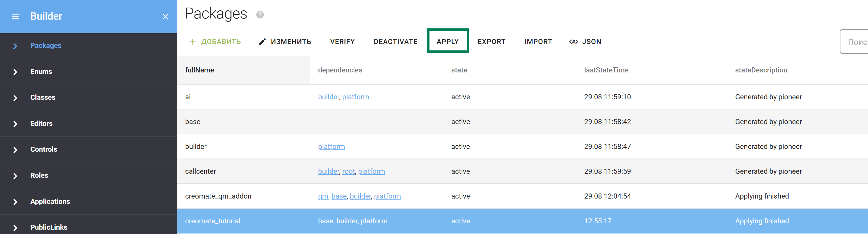
Task: Click the plus icon to add package
Action: pos(192,42)
